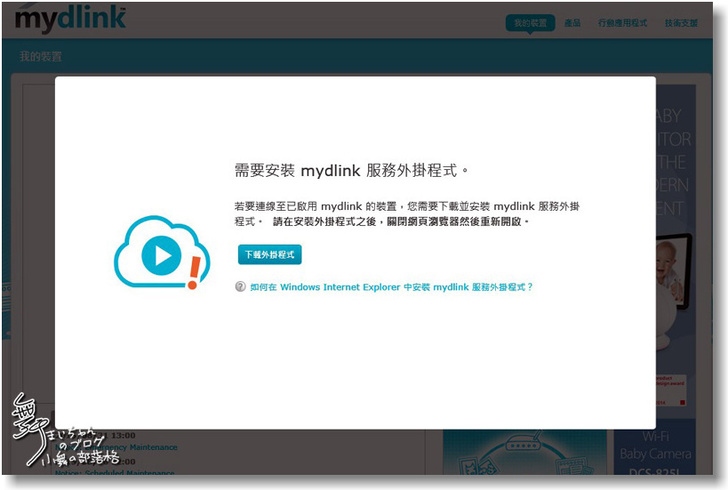
Task: Click the question mark help icon
Action: pos(240,287)
